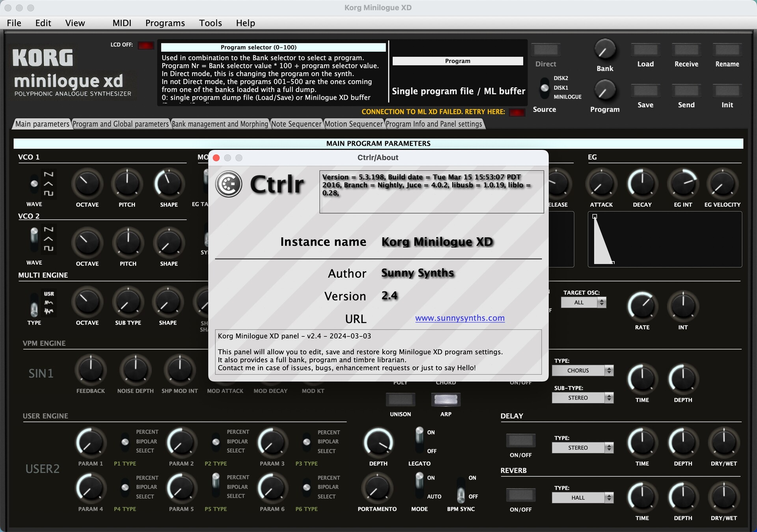Flip the Legato ON/OFF switch
The width and height of the screenshot is (757, 532).
tap(420, 441)
